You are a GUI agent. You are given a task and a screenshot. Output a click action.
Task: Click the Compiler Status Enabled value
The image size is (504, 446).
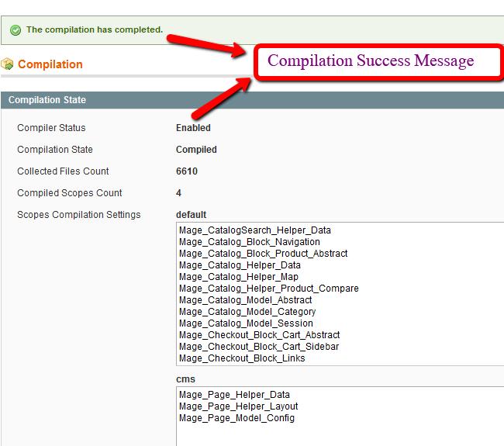[x=193, y=128]
